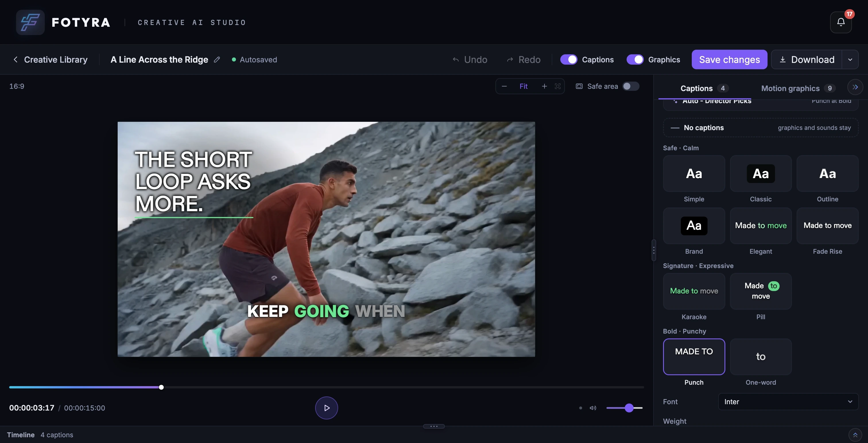
Task: Collapse the right panel with double chevron
Action: point(855,87)
